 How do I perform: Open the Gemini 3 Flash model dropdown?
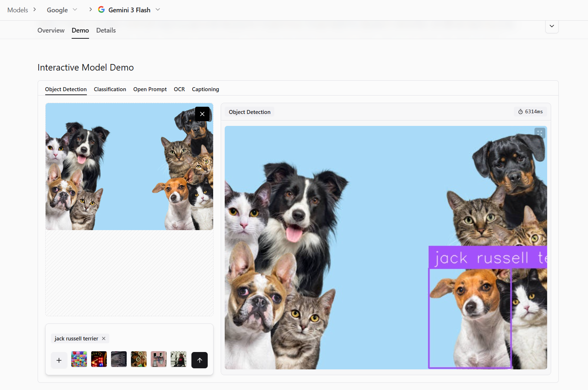157,10
